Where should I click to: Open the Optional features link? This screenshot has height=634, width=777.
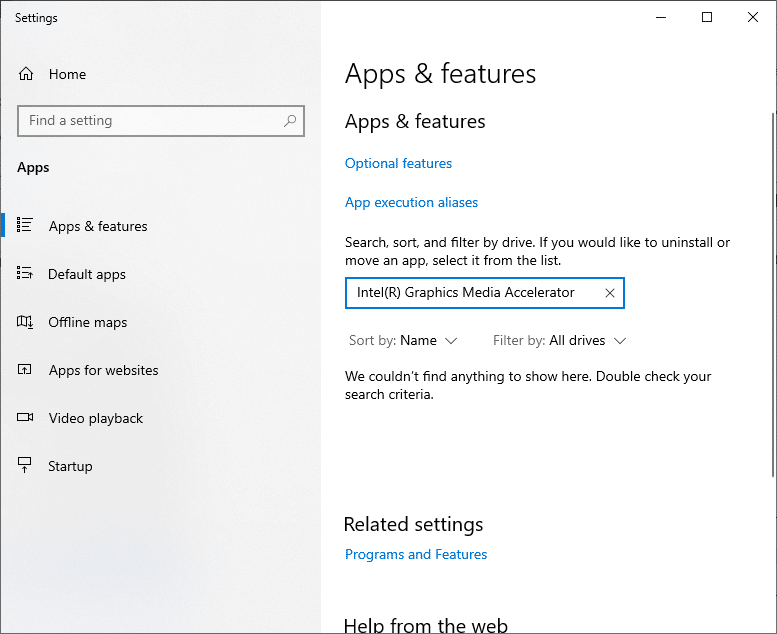(398, 163)
